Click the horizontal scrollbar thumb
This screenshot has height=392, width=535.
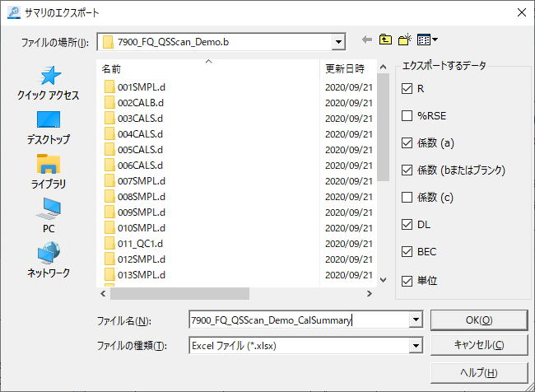click(179, 293)
